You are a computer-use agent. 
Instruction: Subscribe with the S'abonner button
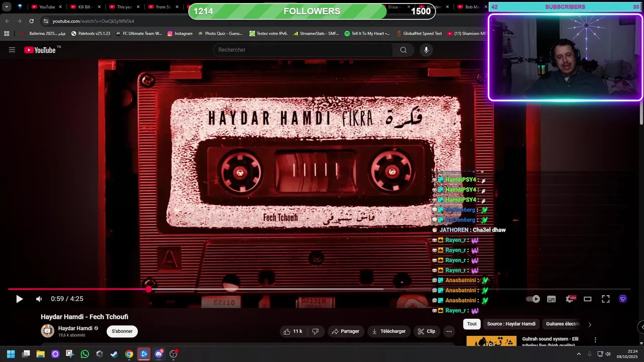point(122,331)
